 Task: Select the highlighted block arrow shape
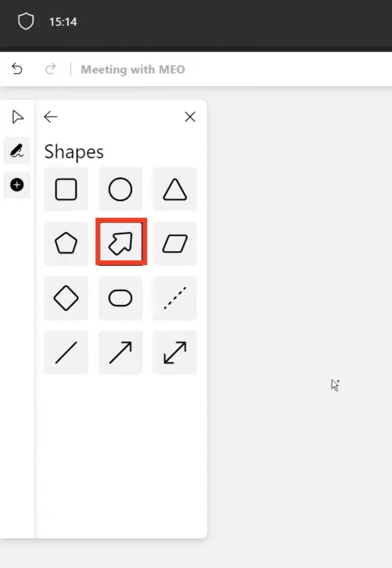pos(120,243)
